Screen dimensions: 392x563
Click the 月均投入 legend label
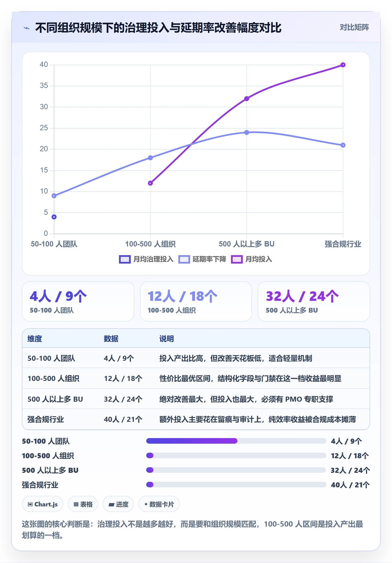pos(258,259)
